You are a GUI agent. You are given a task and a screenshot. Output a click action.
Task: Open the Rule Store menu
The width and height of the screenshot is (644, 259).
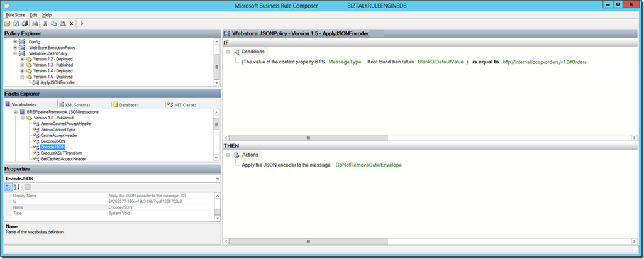point(15,15)
